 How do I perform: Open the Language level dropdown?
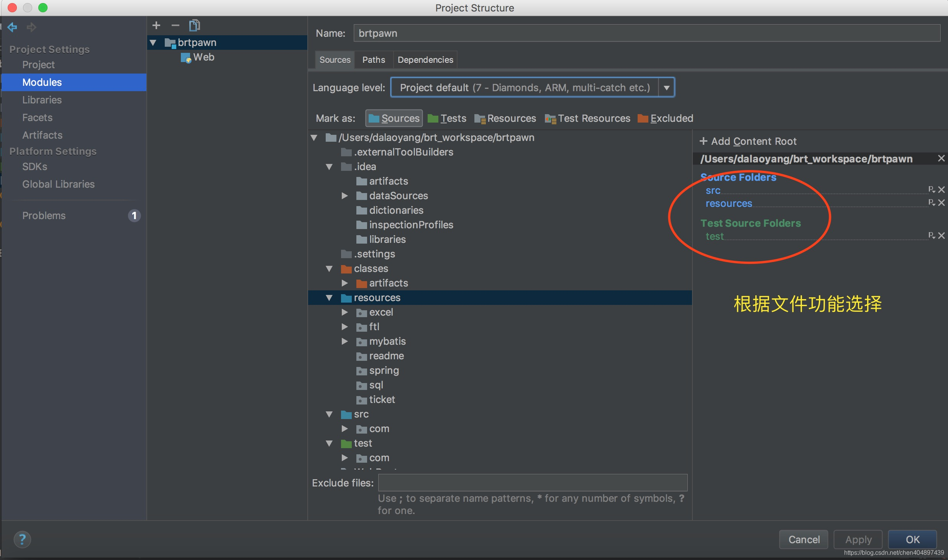(x=666, y=88)
